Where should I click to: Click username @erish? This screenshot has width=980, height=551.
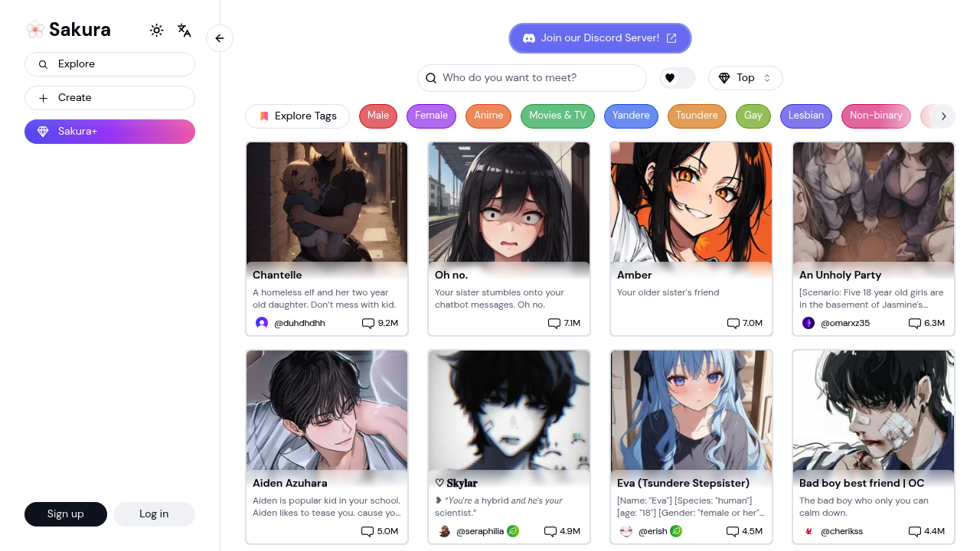click(653, 532)
